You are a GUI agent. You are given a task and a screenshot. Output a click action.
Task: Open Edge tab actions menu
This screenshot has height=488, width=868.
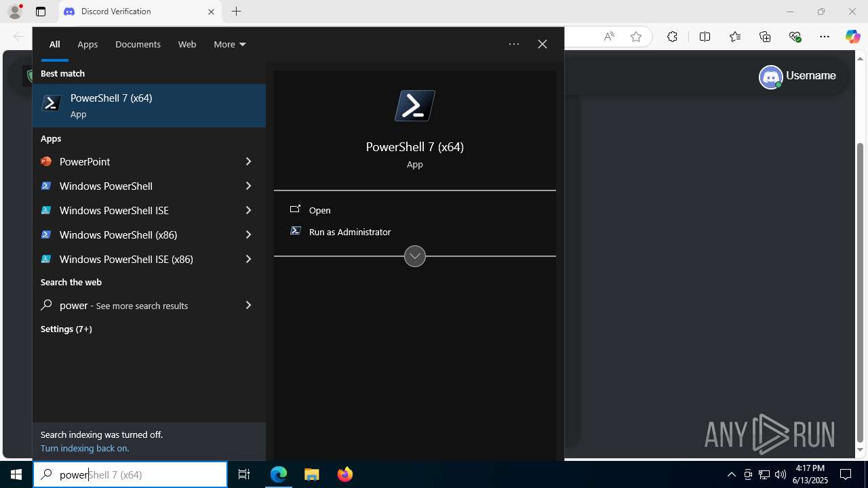pyautogui.click(x=41, y=12)
